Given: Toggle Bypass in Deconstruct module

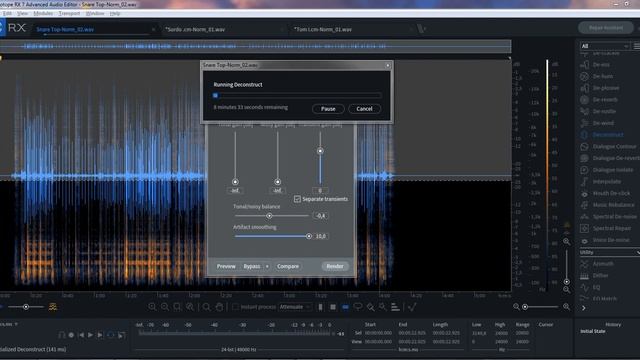Looking at the screenshot, I should click(x=251, y=267).
